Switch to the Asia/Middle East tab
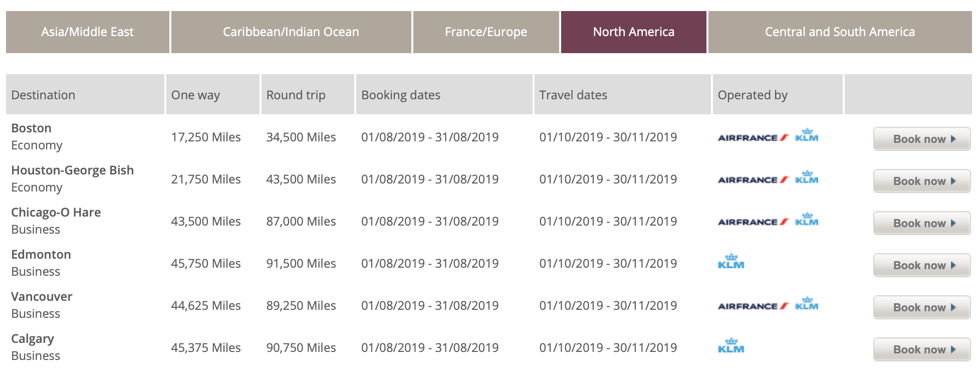The width and height of the screenshot is (980, 377). pos(88,32)
